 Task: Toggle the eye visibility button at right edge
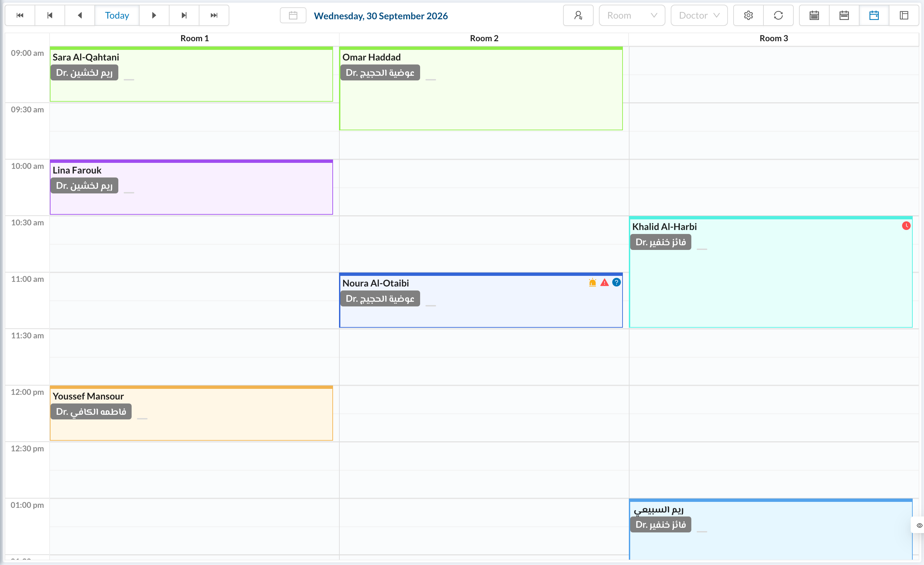pos(919,525)
